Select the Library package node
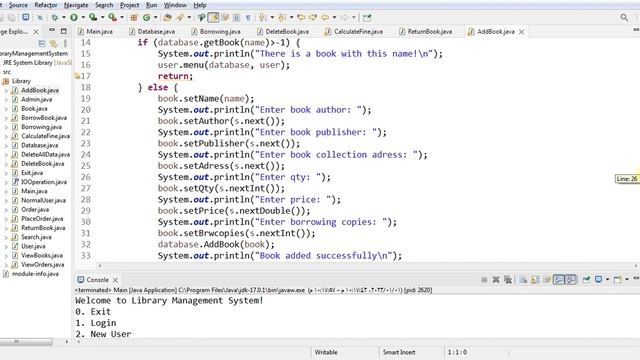This screenshot has width=640, height=360. (x=21, y=81)
